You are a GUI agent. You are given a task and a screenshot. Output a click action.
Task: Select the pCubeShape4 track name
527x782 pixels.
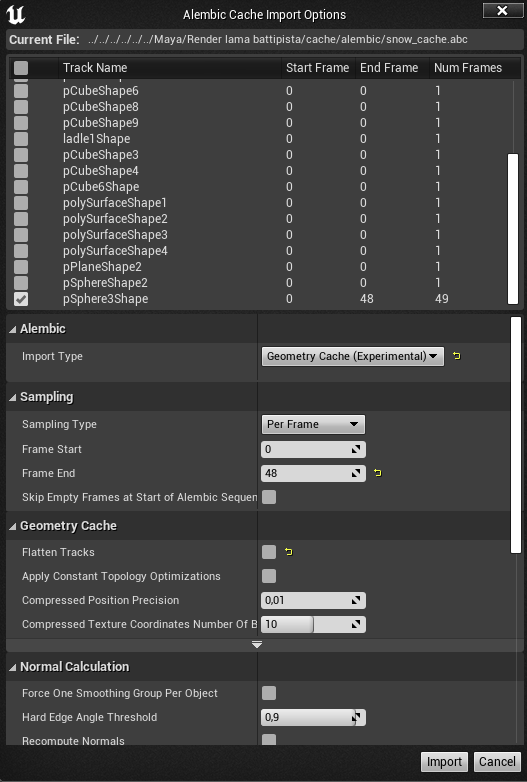pos(101,171)
